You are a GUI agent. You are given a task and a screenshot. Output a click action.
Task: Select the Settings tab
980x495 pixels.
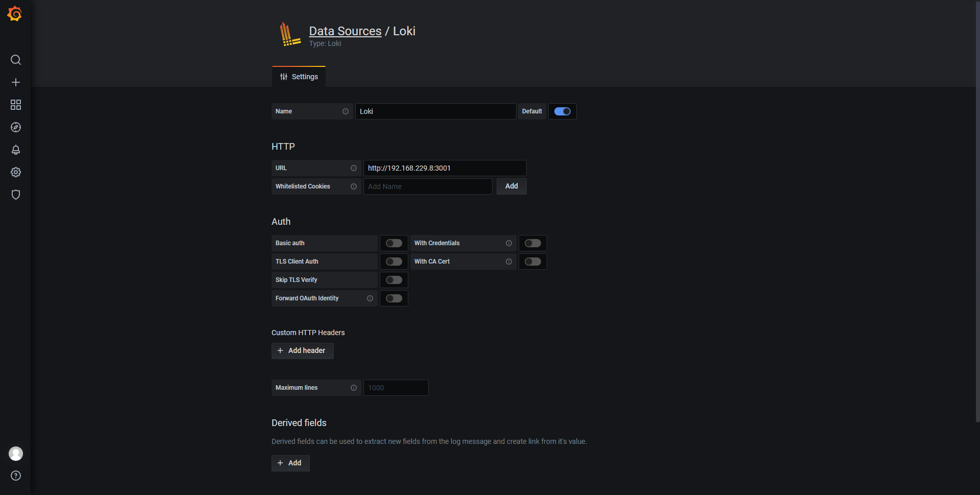(299, 77)
